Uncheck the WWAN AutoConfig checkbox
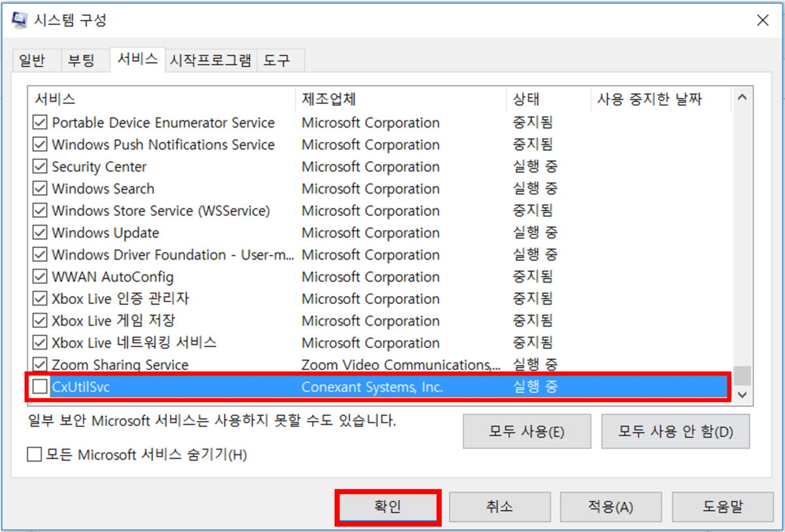Image resolution: width=785 pixels, height=532 pixels. pos(40,277)
